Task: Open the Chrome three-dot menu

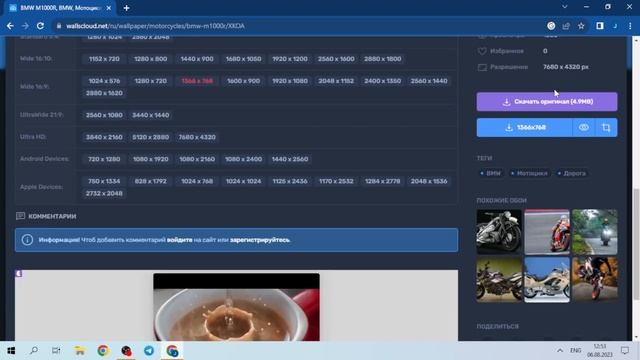Action: click(x=630, y=26)
